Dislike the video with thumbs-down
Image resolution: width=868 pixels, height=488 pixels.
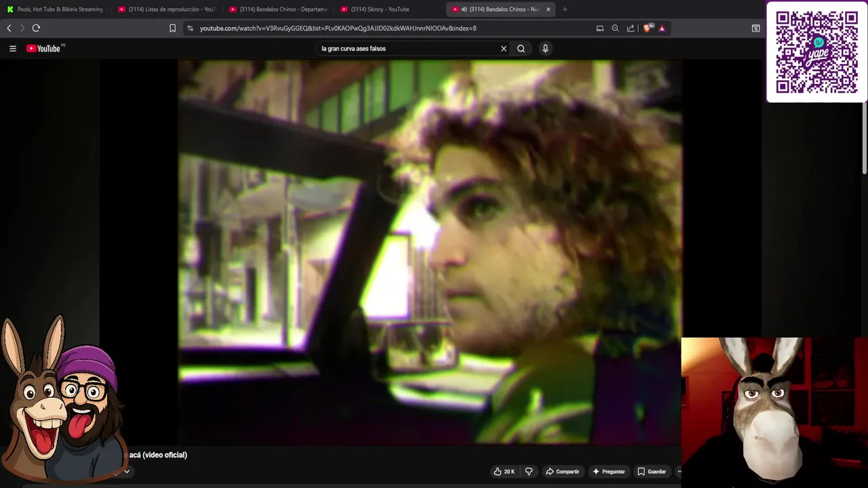(x=529, y=472)
